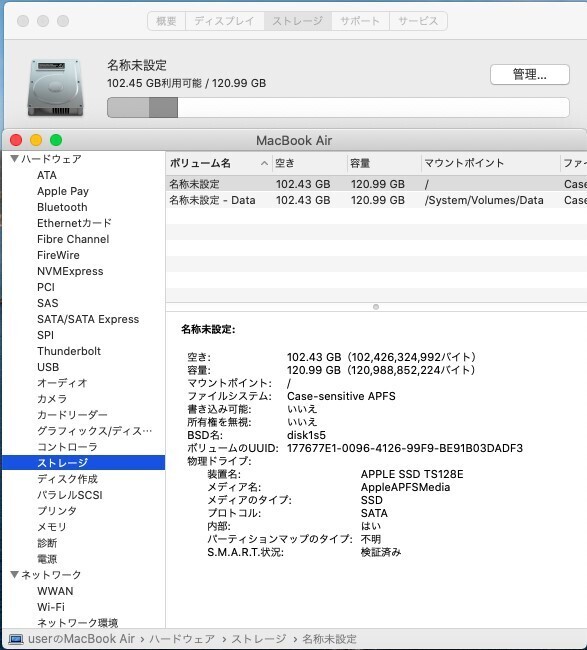Select the 名称未設定 - Data volume row
587x650 pixels.
click(376, 200)
